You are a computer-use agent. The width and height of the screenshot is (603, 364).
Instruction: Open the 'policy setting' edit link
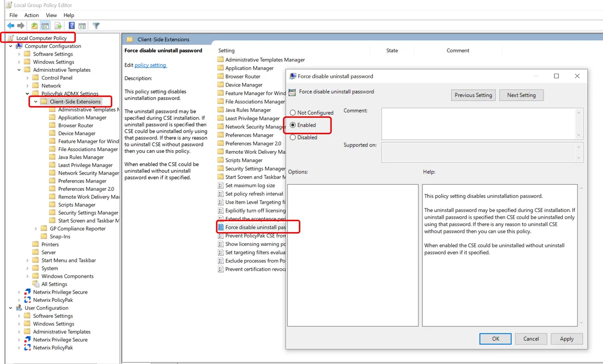click(150, 65)
